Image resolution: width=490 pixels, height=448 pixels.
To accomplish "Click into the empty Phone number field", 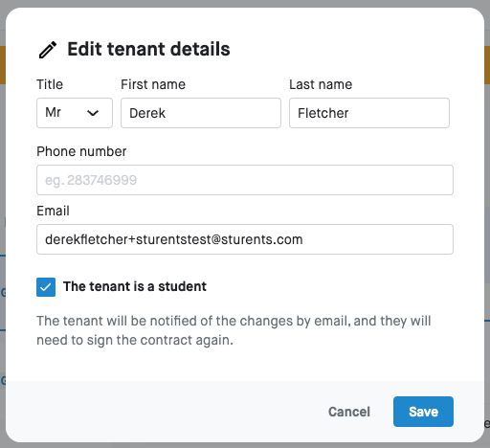I will 245,180.
